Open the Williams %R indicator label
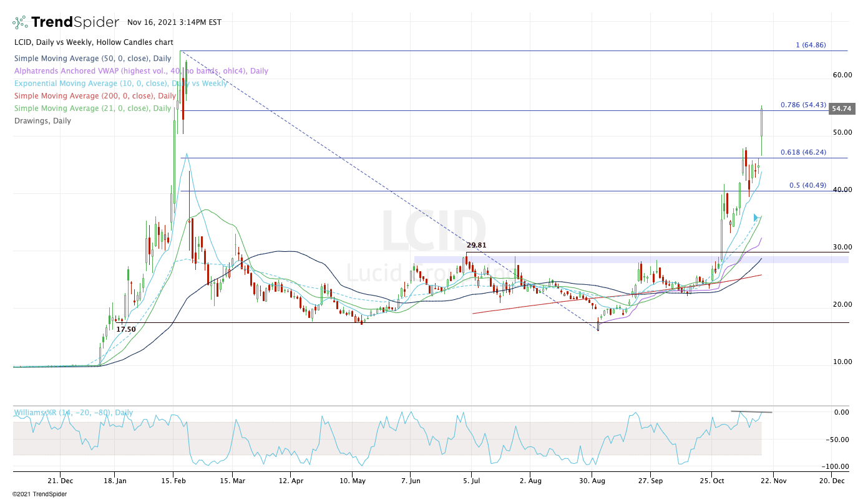 pos(73,413)
